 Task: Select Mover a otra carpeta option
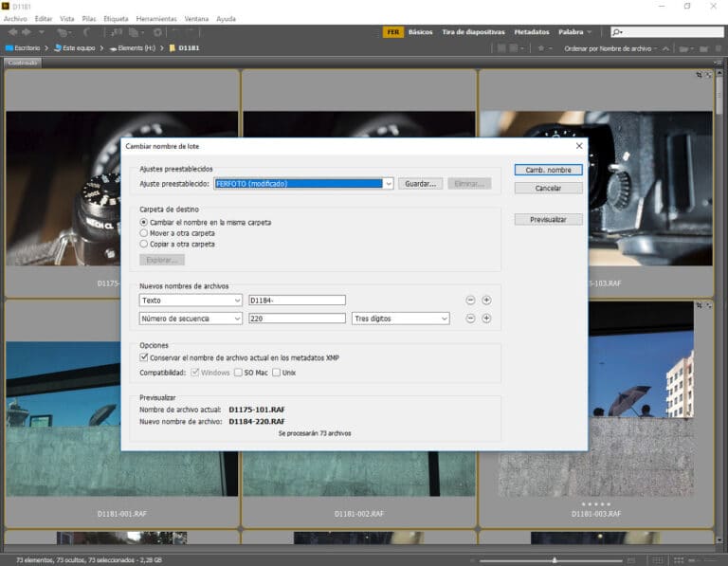point(143,233)
